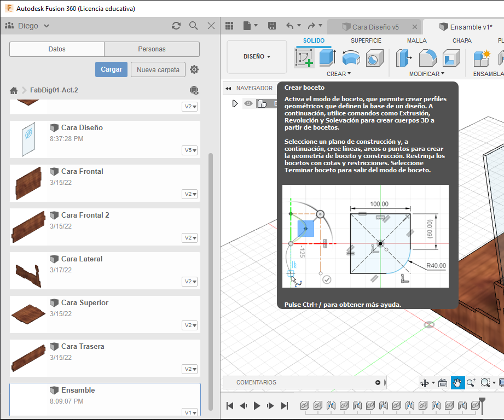
Task: Open search in data panel
Action: 194,26
